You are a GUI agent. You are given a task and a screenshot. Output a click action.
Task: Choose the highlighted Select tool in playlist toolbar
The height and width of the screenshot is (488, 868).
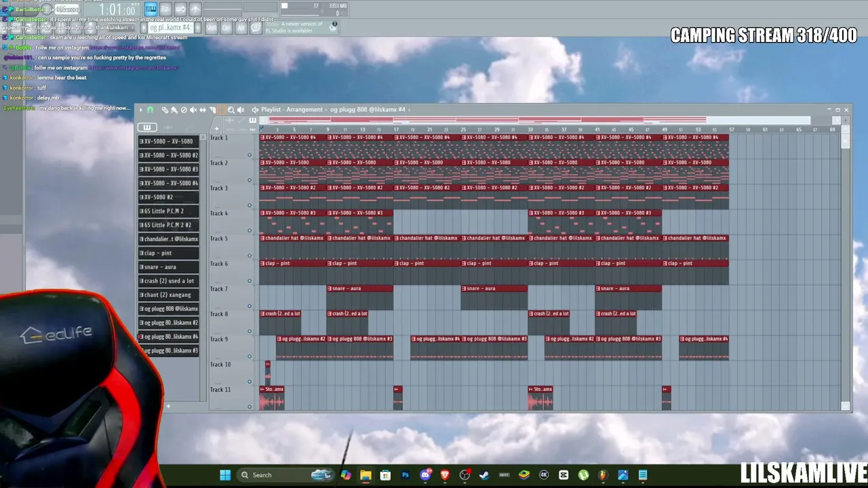pyautogui.click(x=221, y=110)
